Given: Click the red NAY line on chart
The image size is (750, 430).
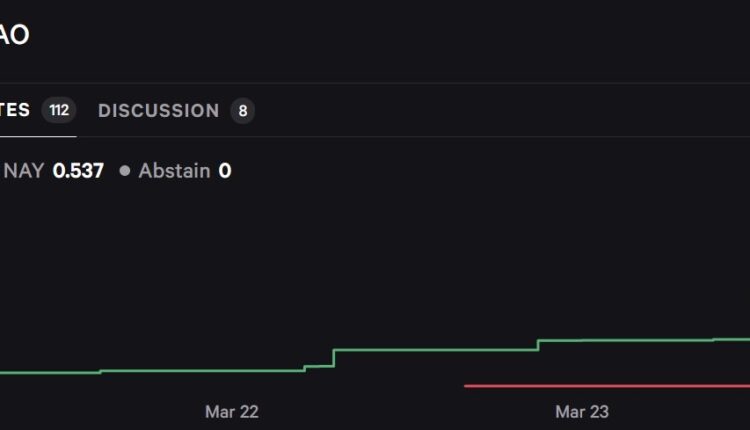Looking at the screenshot, I should pos(600,386).
